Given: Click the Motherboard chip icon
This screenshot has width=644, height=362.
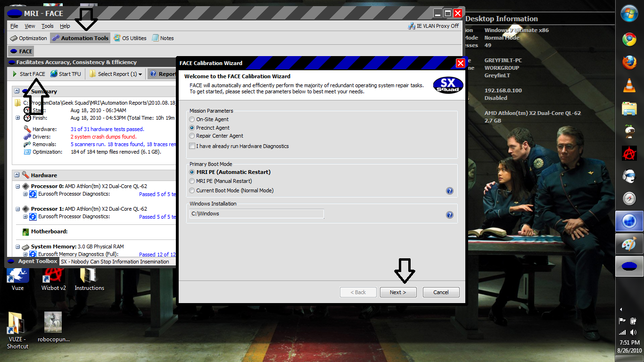Looking at the screenshot, I should (26, 232).
